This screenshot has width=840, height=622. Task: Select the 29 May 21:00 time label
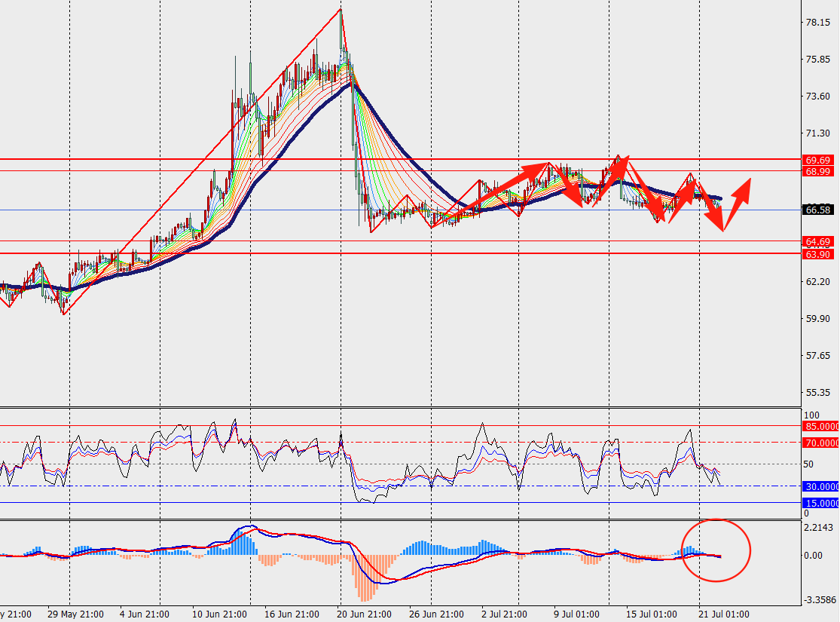[x=75, y=614]
